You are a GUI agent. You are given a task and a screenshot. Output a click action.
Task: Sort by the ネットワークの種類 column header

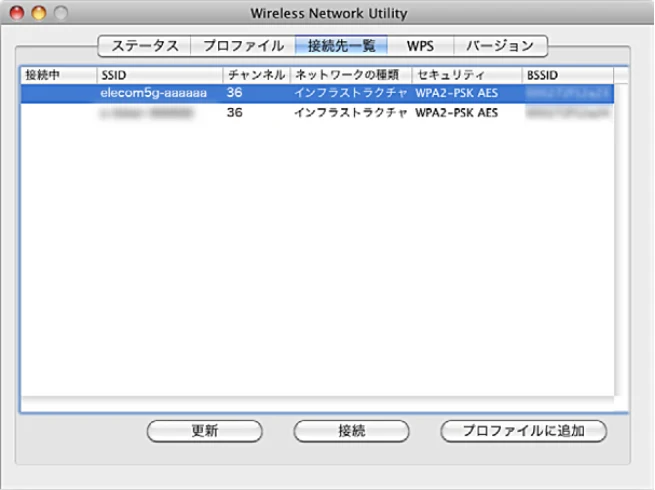coord(351,75)
